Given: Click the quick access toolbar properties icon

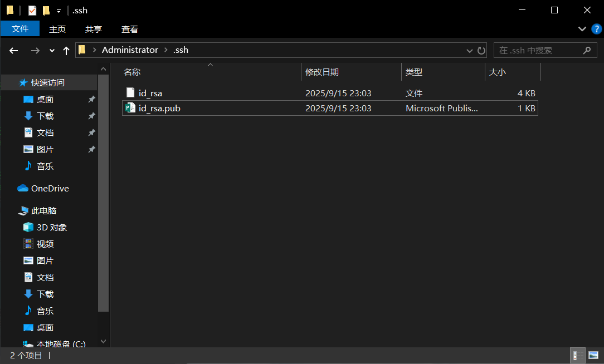Looking at the screenshot, I should 32,11.
